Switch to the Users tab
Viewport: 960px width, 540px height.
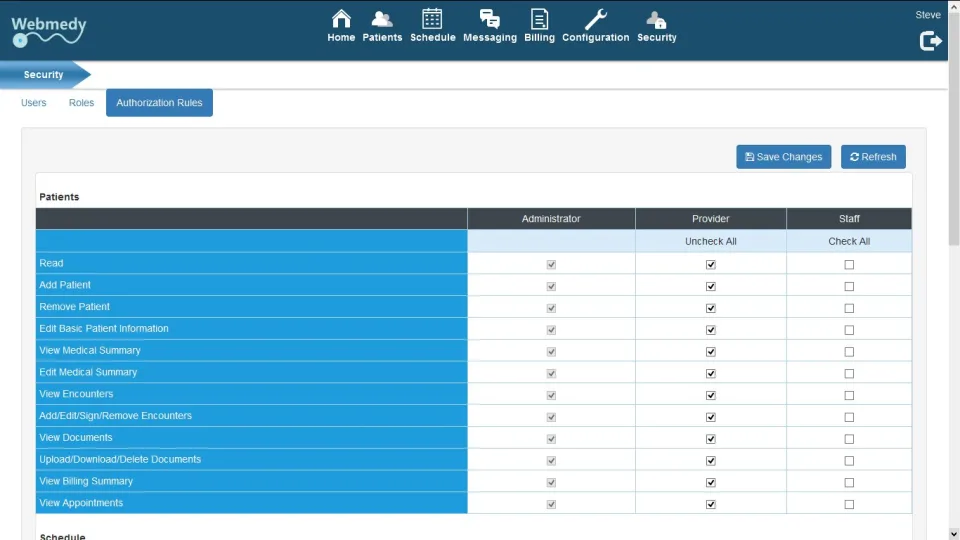point(34,103)
